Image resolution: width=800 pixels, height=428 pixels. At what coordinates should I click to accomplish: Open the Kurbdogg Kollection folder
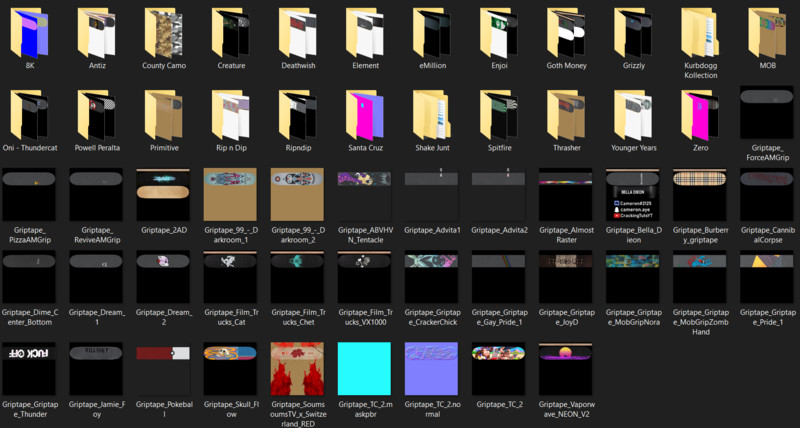point(701,33)
